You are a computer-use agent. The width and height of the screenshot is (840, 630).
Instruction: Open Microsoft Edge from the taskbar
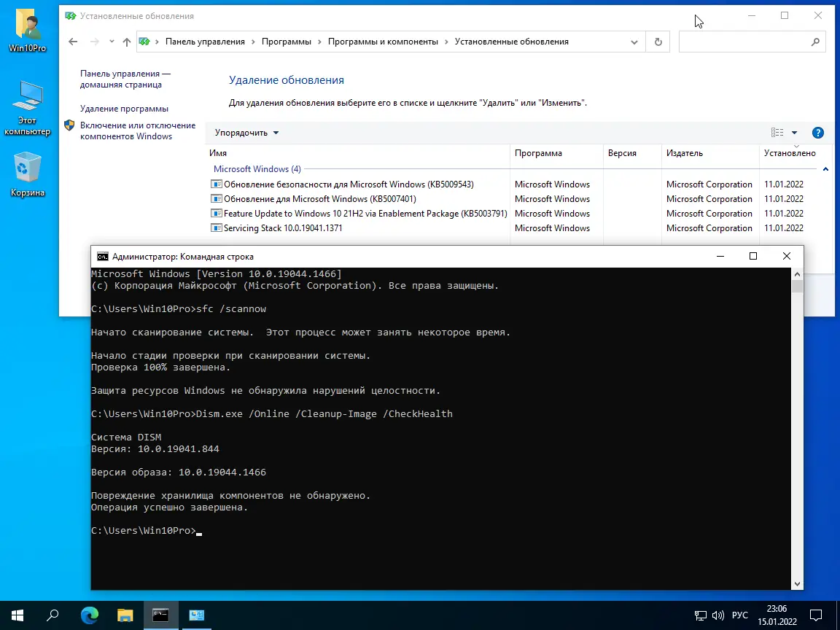[x=90, y=615]
